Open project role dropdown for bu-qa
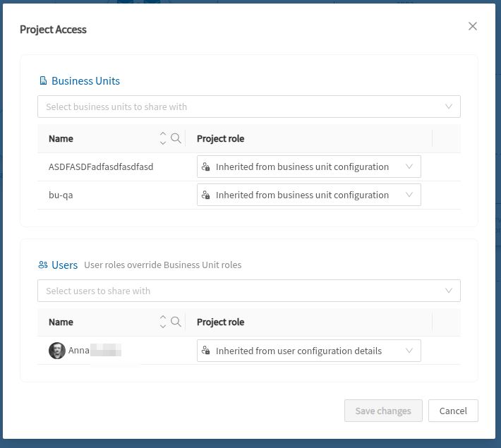This screenshot has width=501, height=448. point(308,195)
